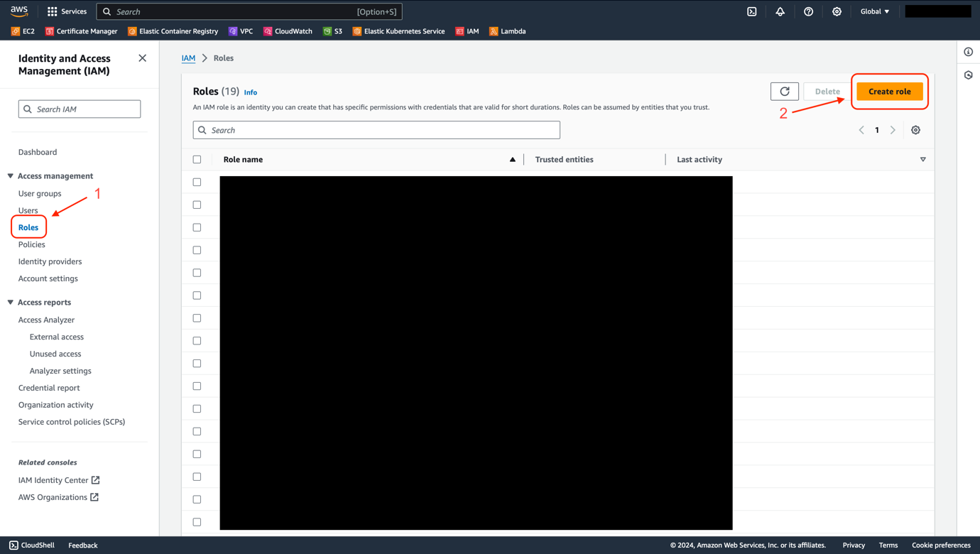The image size is (980, 554).
Task: Tick the third role row checkbox
Action: click(197, 228)
